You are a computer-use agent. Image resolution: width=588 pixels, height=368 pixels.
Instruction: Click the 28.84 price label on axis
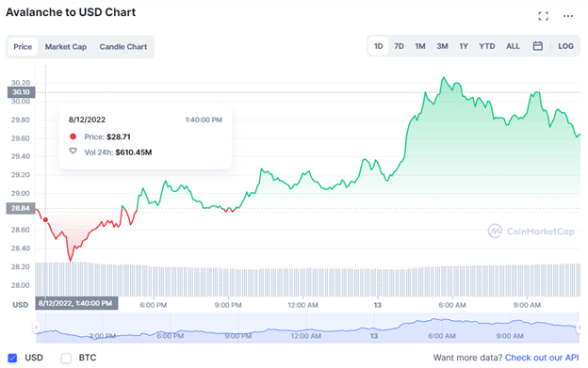[21, 208]
